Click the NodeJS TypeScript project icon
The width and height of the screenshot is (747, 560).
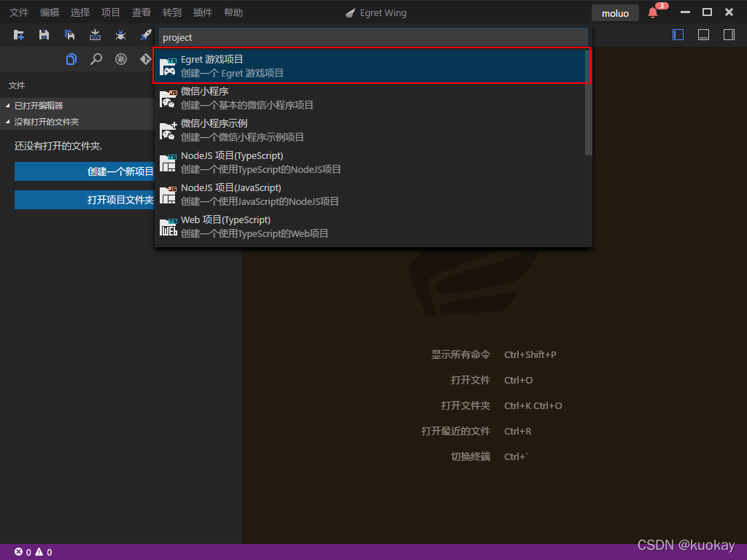tap(169, 163)
